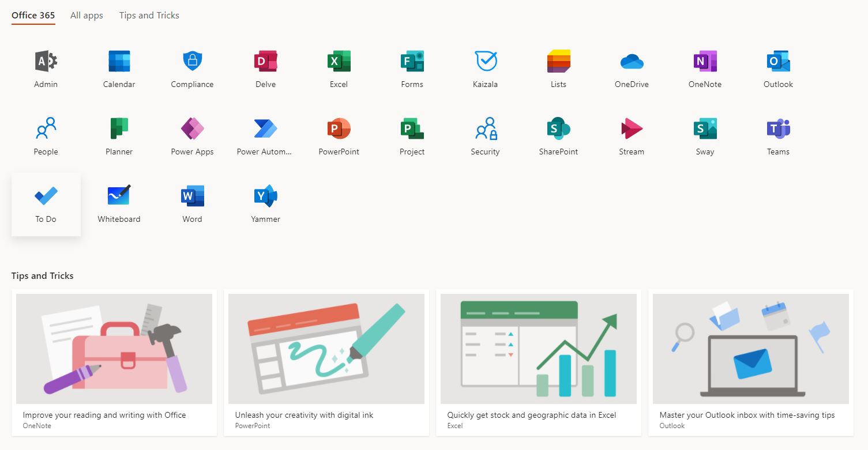Switch to the Tips and Tricks tab
This screenshot has width=868, height=450.
coord(149,16)
